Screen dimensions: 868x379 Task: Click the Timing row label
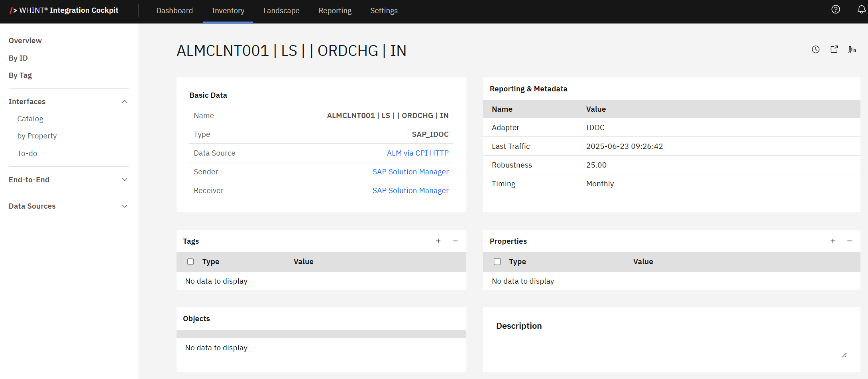503,184
